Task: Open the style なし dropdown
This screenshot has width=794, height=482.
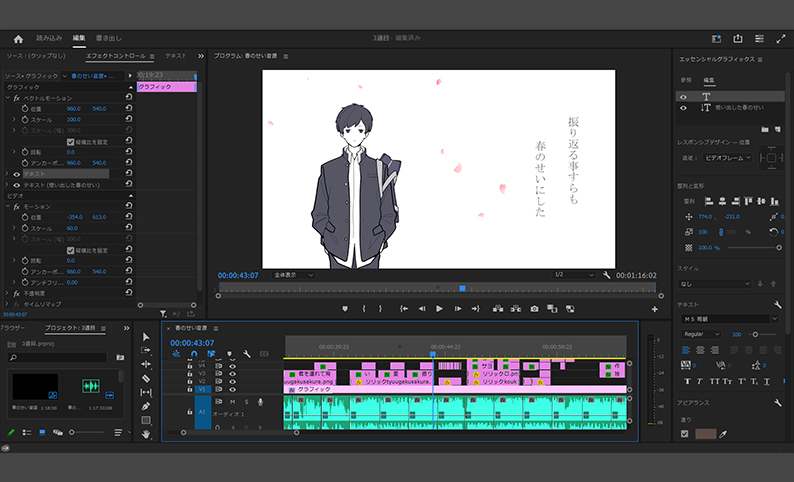Action: click(714, 284)
